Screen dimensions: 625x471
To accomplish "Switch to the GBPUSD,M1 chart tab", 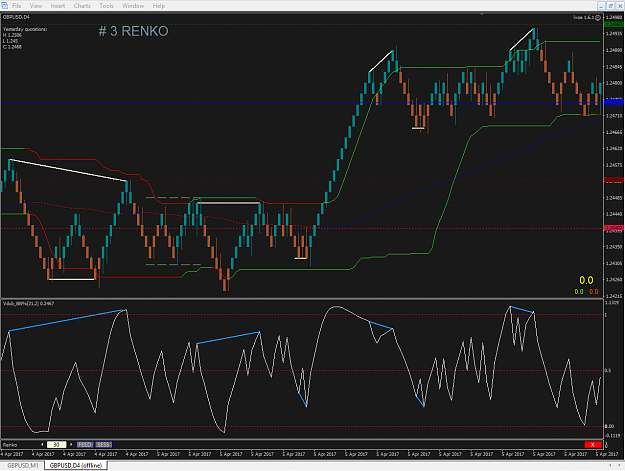I will pos(23,465).
